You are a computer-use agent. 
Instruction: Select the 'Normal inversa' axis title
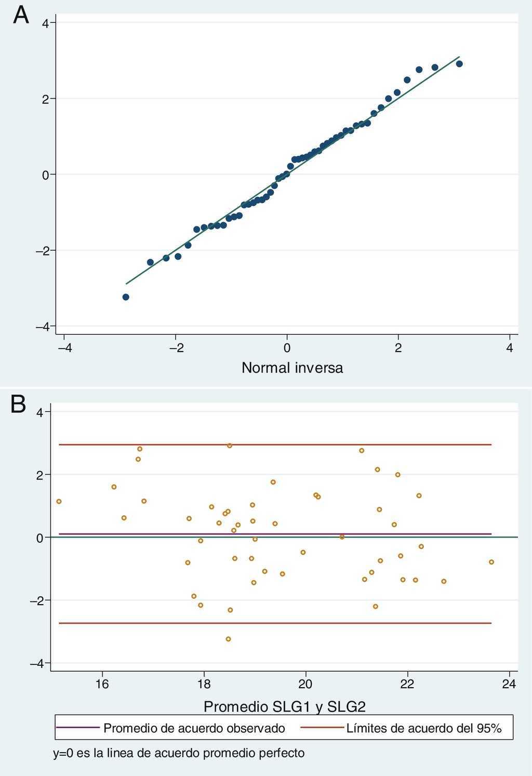292,368
